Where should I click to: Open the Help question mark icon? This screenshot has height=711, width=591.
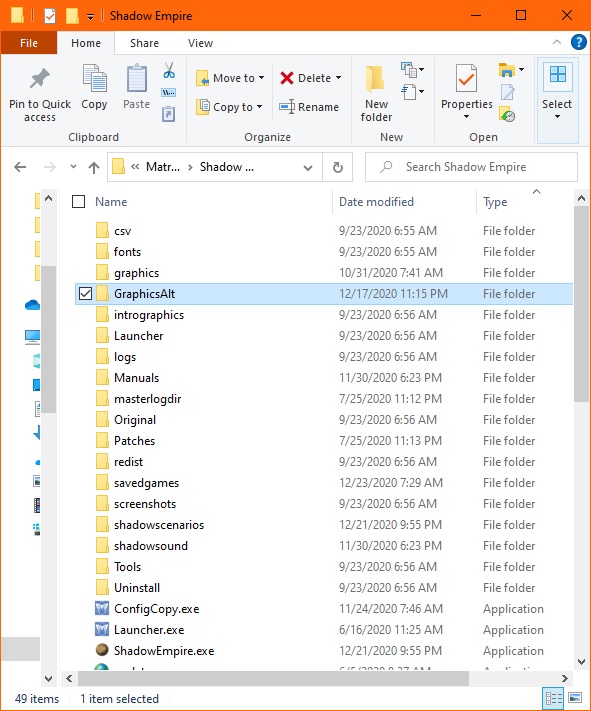point(578,42)
